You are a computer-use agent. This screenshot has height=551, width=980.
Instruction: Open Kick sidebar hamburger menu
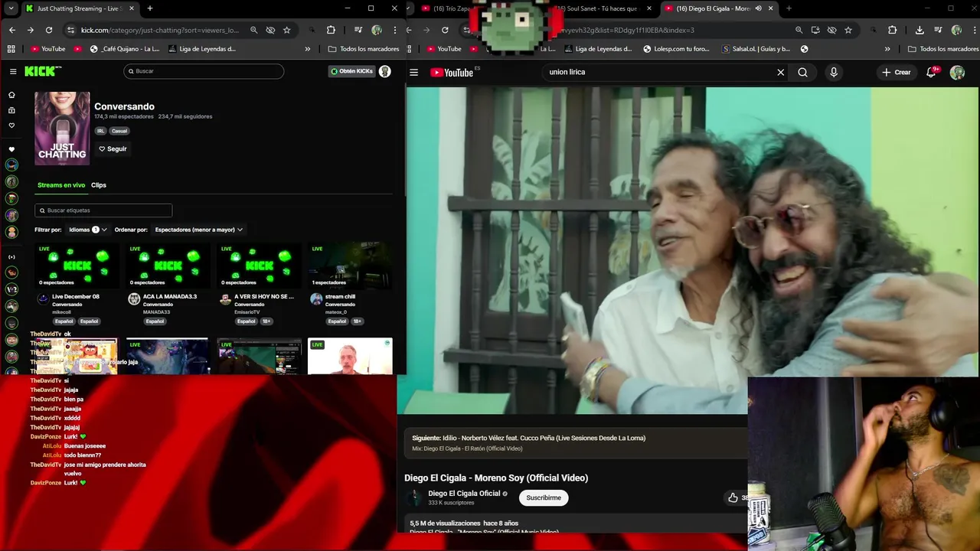[13, 71]
